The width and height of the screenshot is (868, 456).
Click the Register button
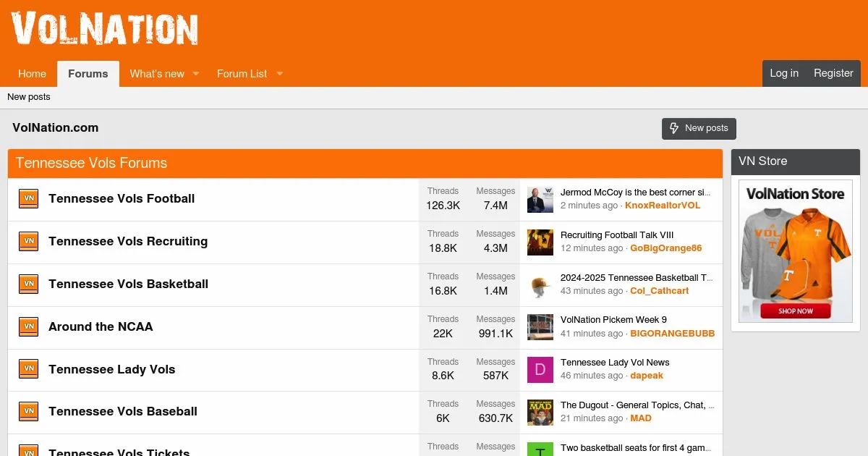click(x=833, y=73)
